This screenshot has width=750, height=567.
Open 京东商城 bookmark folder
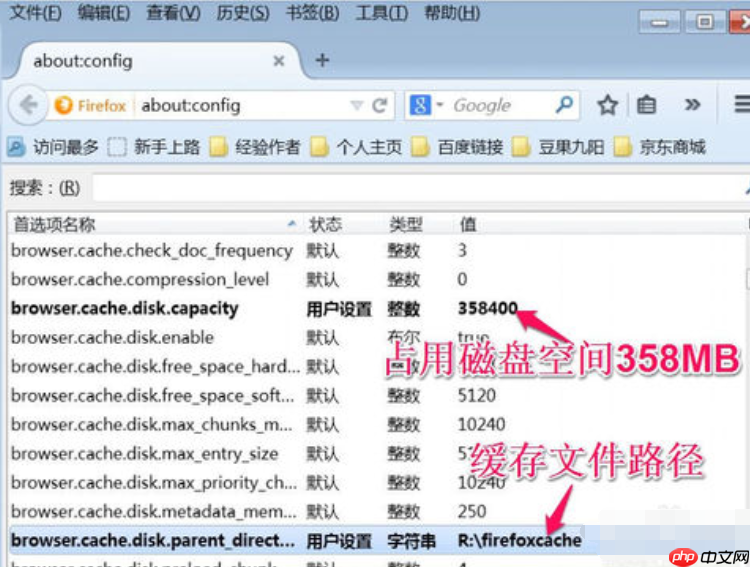660,147
